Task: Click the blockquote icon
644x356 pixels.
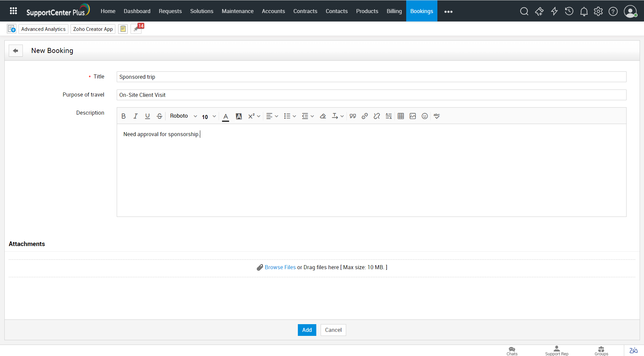Action: pos(353,116)
